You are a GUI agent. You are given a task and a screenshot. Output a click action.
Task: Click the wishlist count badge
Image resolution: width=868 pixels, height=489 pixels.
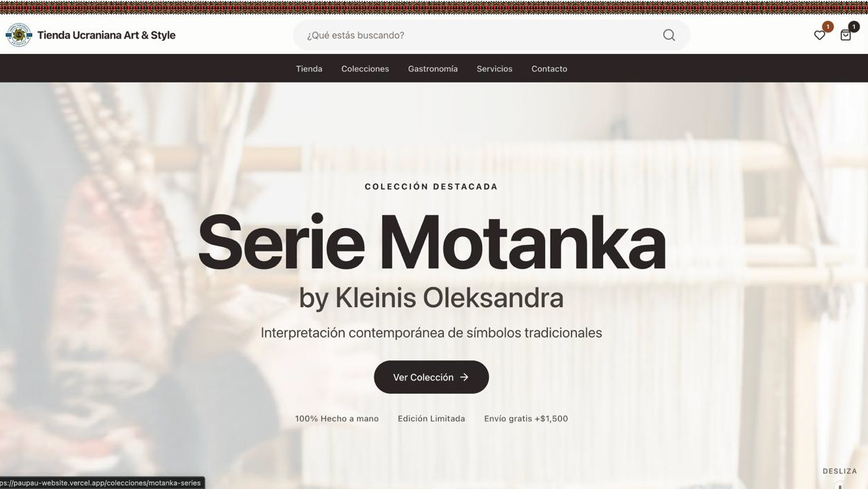828,27
